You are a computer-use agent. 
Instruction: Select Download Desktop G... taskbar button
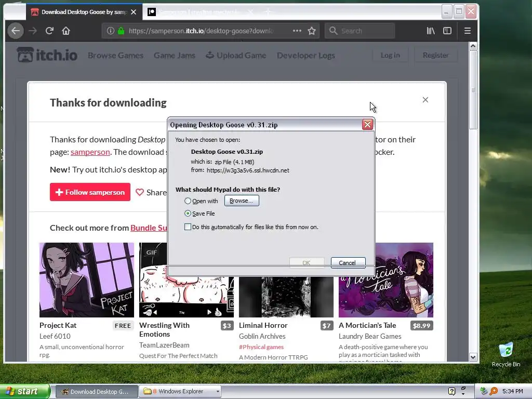pyautogui.click(x=96, y=391)
